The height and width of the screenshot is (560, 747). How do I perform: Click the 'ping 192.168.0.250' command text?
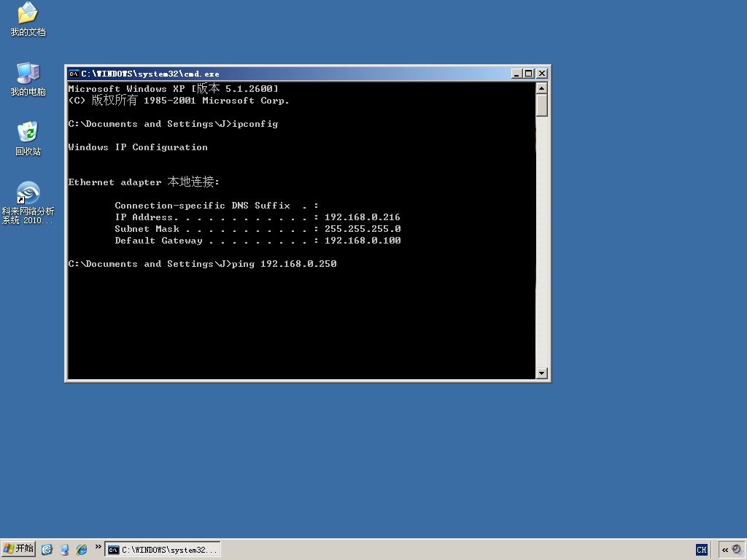(284, 264)
